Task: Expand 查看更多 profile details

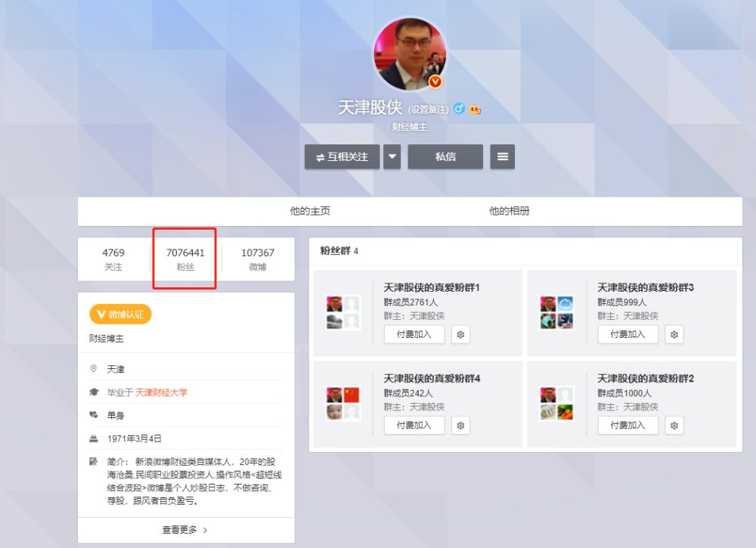Action: click(186, 530)
